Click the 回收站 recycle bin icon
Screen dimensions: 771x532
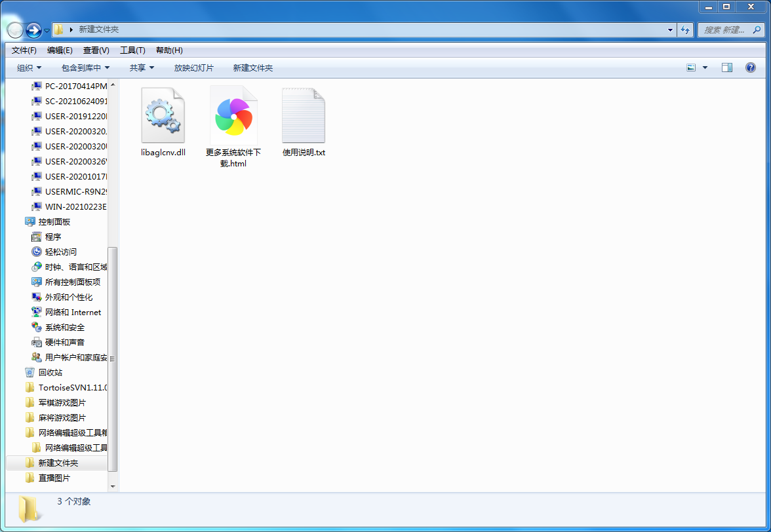pyautogui.click(x=30, y=372)
